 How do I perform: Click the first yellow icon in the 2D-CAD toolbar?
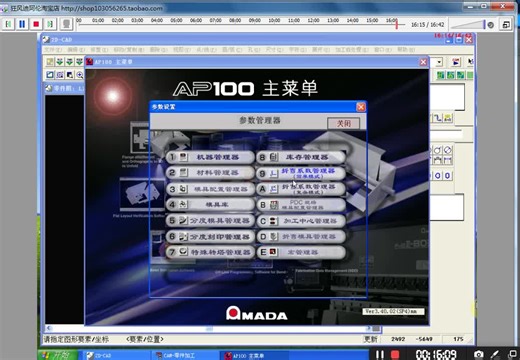point(50,61)
